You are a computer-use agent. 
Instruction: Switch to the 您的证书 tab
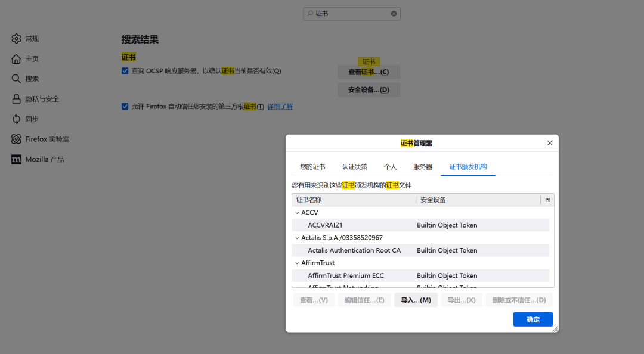(x=312, y=167)
